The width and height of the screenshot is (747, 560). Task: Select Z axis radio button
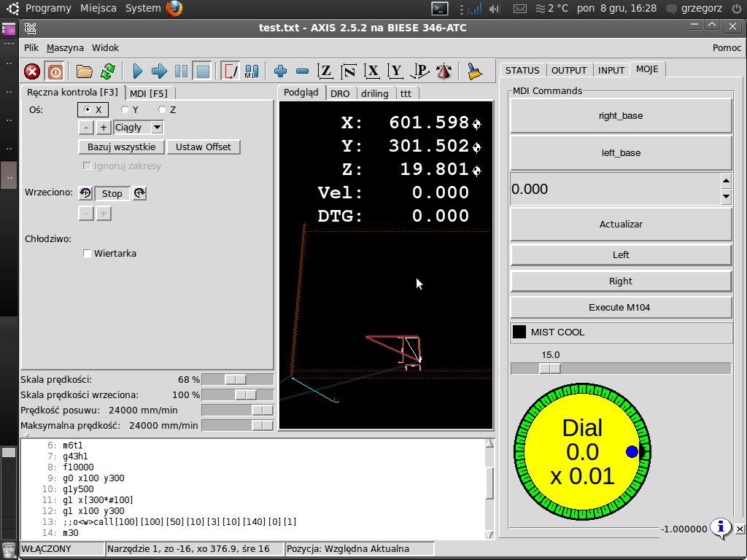point(167,109)
